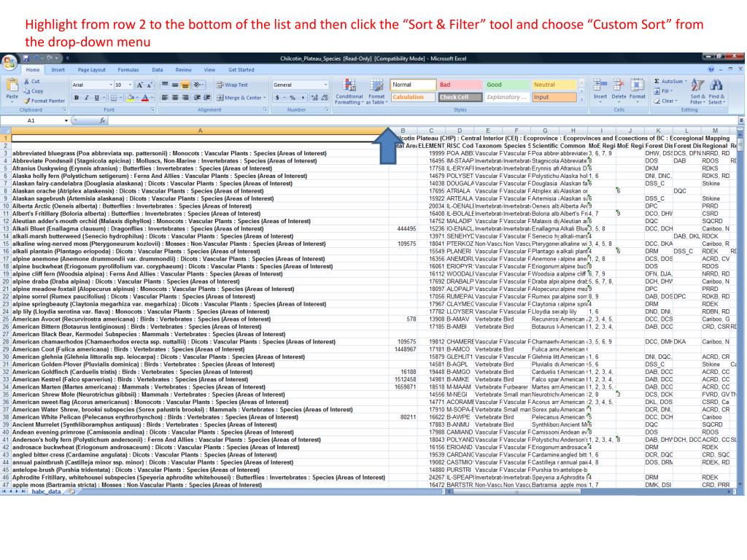The image size is (747, 560).
Task: Open Format cells menu in Cells group
Action: (x=638, y=90)
